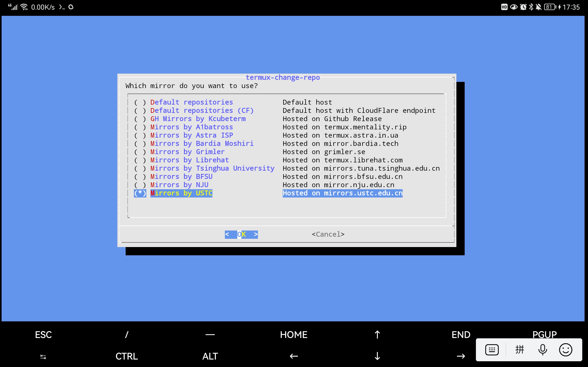The height and width of the screenshot is (367, 588).
Task: Switch the Chinese pinyin input icon
Action: pos(520,350)
